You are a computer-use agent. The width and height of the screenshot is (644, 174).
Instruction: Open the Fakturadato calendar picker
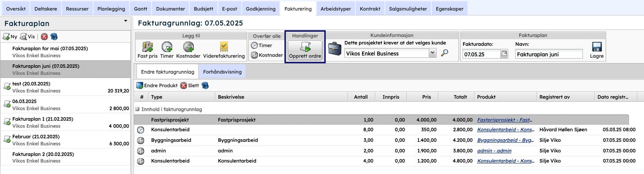point(504,54)
